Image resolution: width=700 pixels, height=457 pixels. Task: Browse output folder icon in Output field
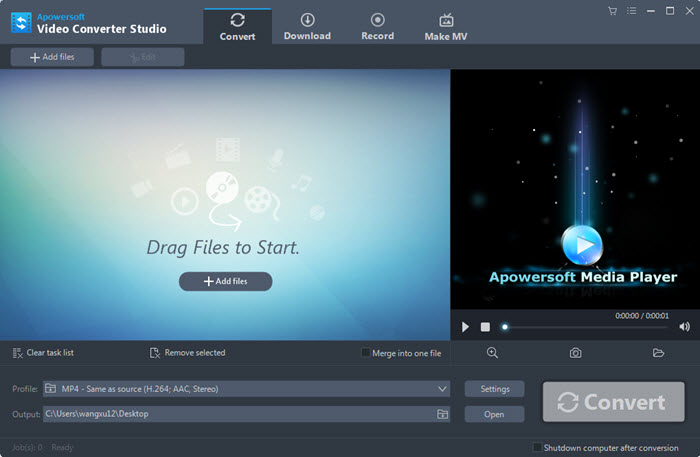442,414
